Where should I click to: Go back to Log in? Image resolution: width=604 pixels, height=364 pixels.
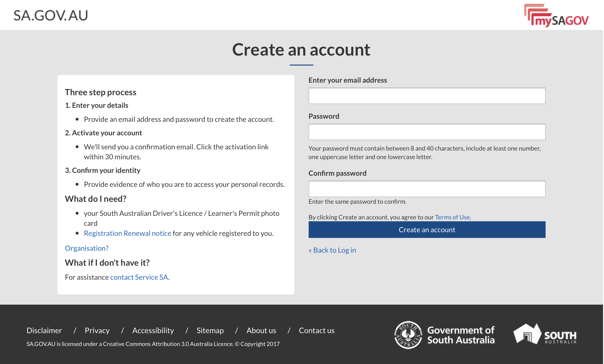tap(333, 250)
